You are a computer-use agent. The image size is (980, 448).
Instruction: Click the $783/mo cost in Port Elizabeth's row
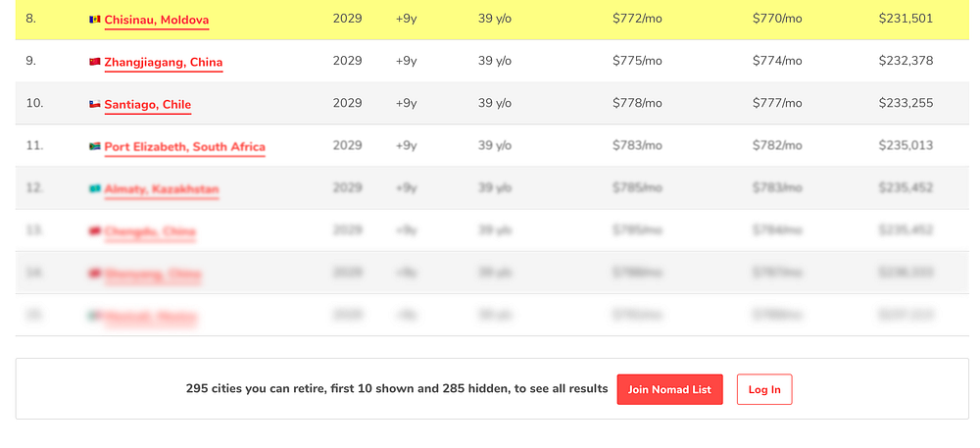pos(637,145)
